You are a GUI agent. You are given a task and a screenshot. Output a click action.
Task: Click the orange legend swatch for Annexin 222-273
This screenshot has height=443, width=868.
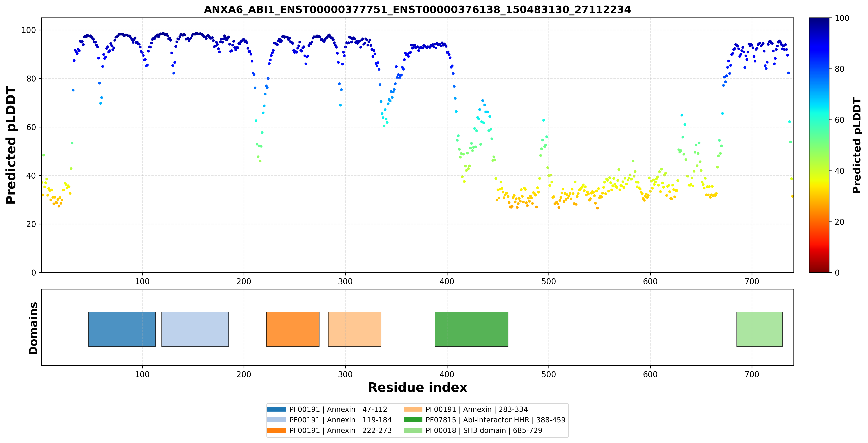(277, 430)
